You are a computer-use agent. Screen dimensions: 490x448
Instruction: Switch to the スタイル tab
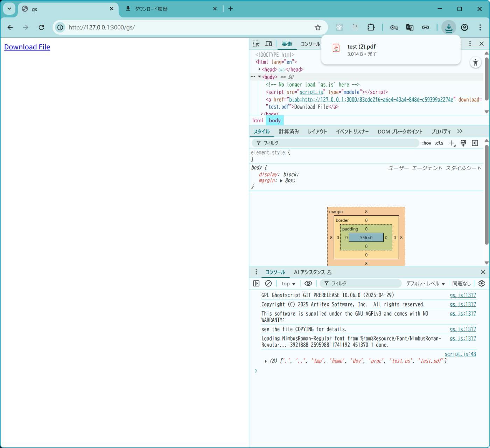(x=262, y=131)
